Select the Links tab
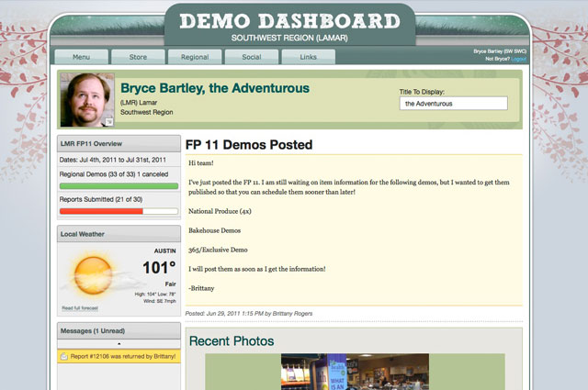 click(x=309, y=57)
